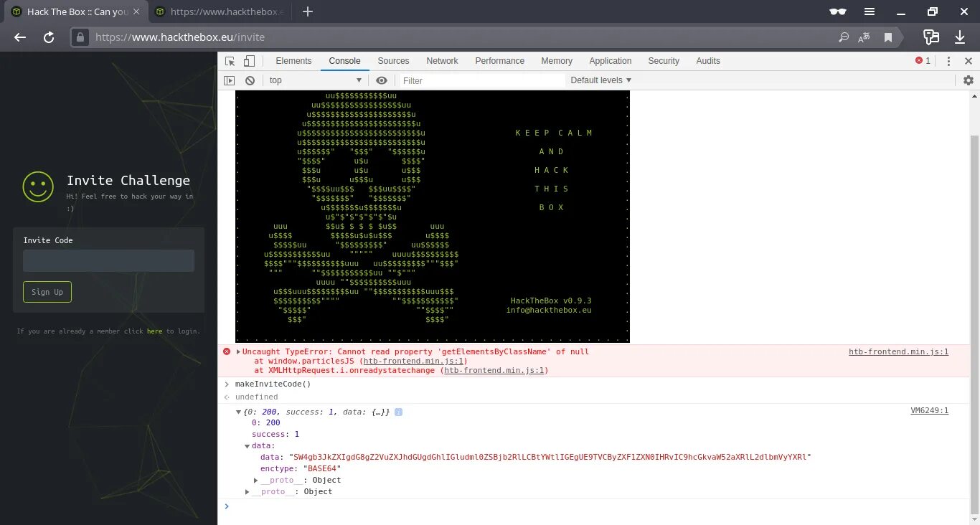
Task: Open the Audits tab
Action: pos(708,61)
